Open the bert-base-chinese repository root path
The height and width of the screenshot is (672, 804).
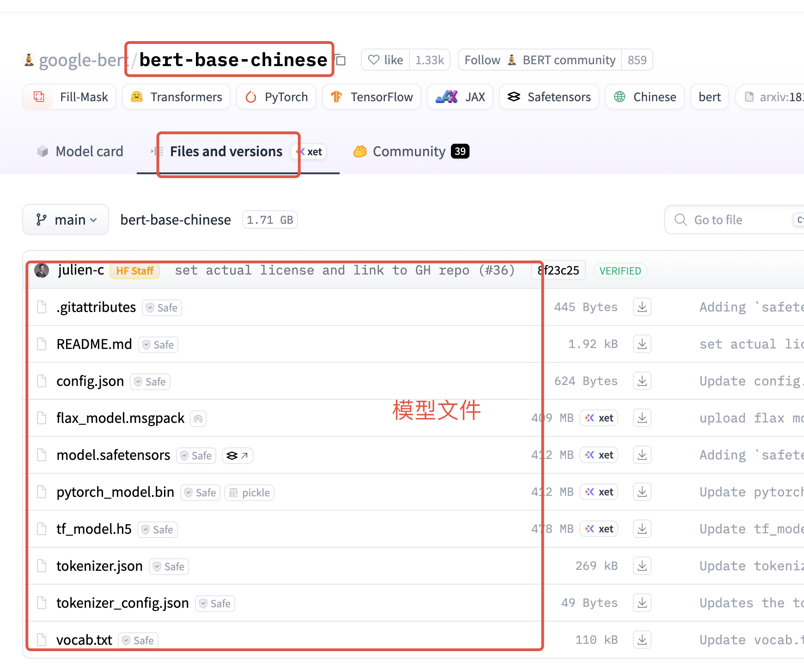(x=176, y=220)
